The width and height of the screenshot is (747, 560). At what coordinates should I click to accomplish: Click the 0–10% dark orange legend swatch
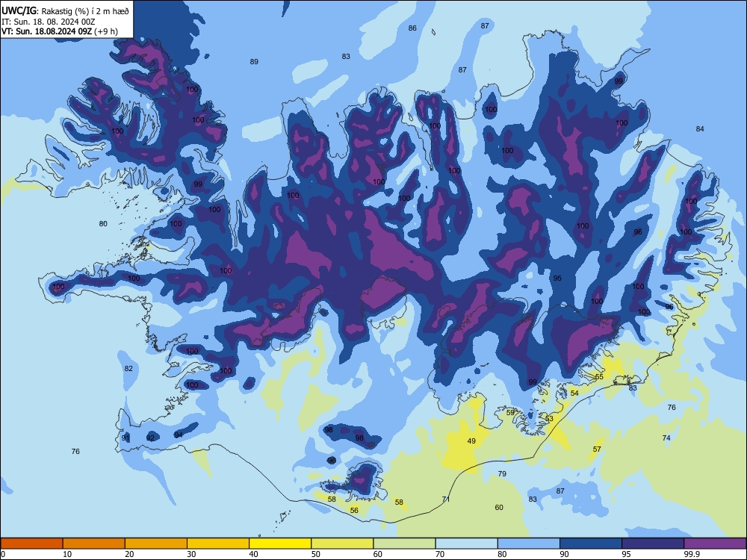click(31, 544)
